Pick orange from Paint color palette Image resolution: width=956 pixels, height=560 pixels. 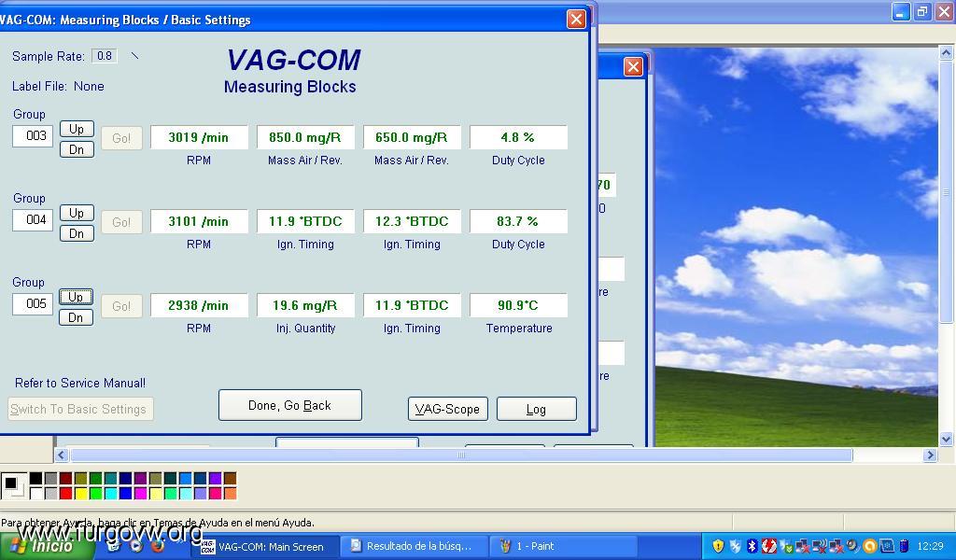tap(230, 493)
